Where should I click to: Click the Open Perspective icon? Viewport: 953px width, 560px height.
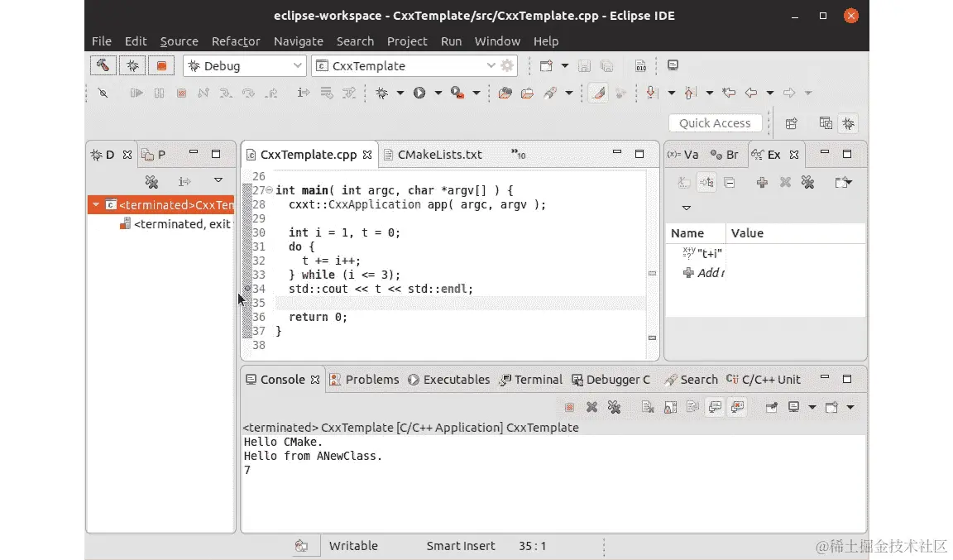pos(791,123)
